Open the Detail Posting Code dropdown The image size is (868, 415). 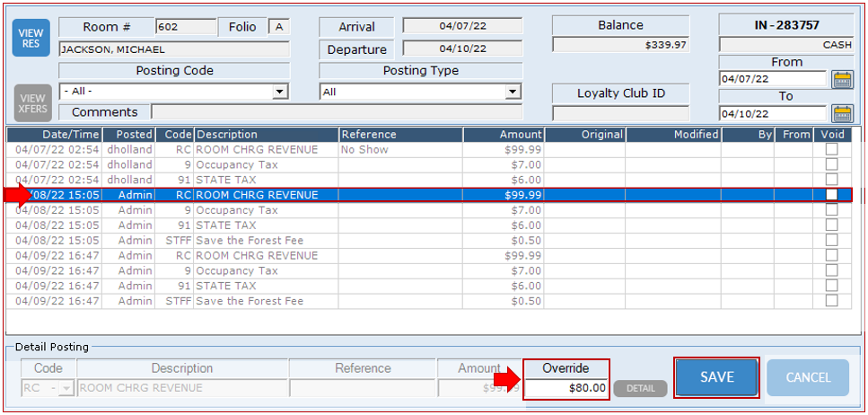point(67,388)
